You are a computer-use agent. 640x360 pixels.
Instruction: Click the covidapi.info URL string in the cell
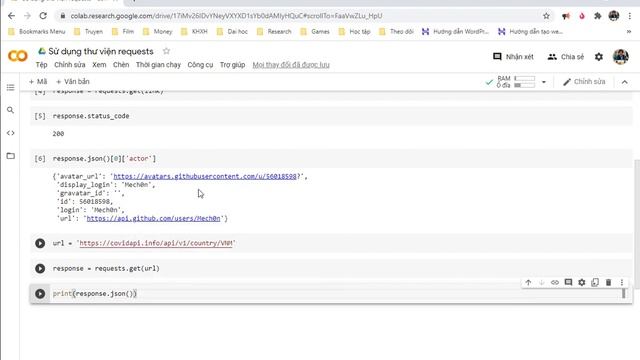click(156, 243)
